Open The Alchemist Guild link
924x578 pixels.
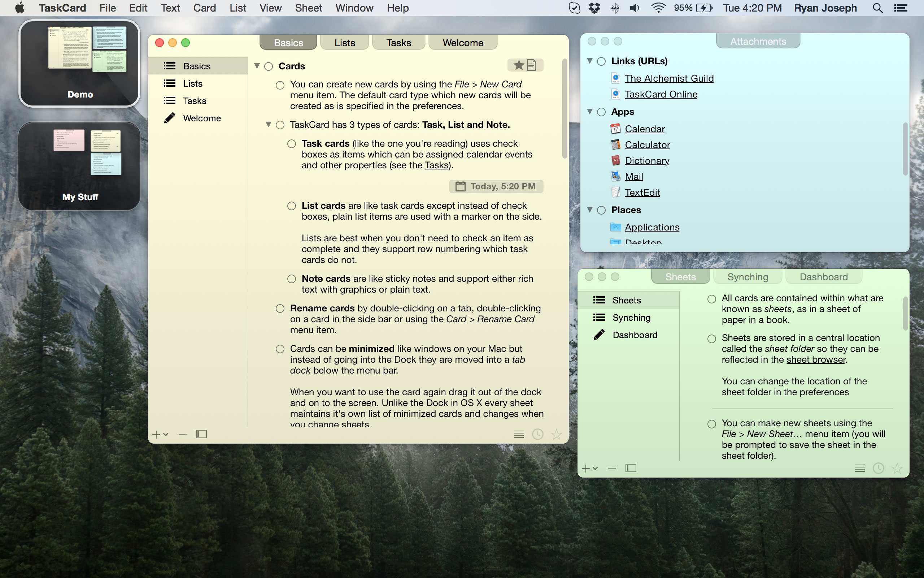pos(669,78)
